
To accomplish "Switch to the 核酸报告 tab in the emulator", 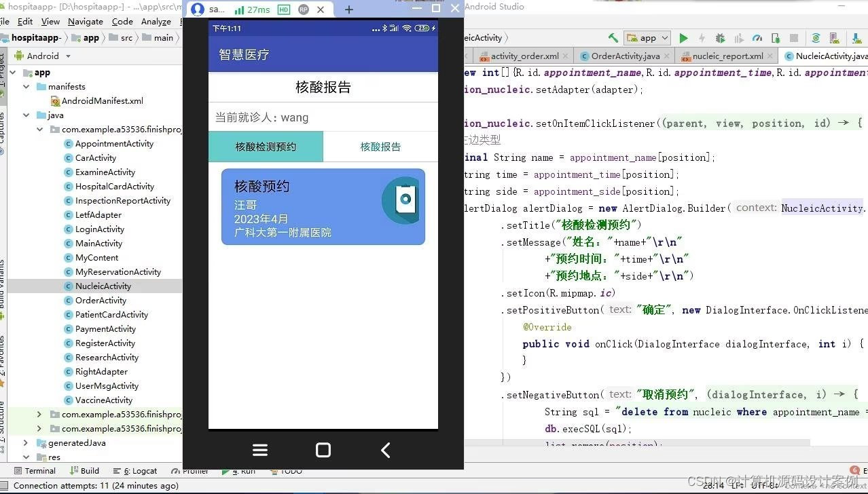I will tap(380, 147).
